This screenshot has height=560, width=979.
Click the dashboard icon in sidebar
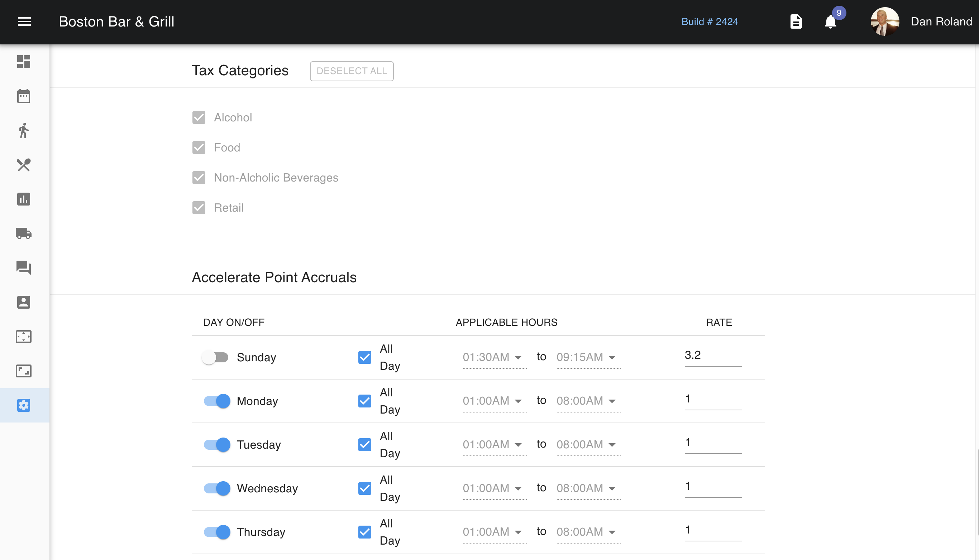[24, 62]
